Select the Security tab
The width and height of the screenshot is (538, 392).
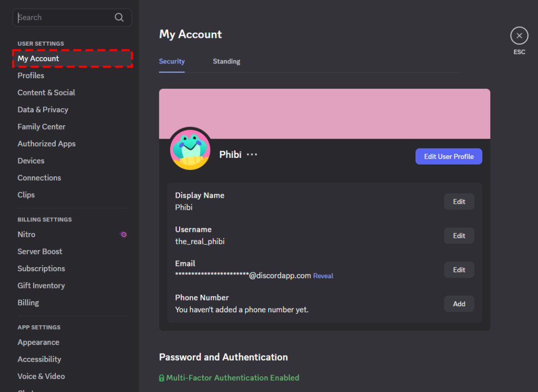click(x=172, y=61)
